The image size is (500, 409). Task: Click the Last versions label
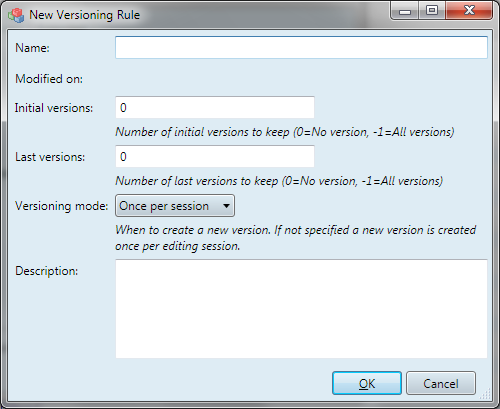[x=50, y=157]
